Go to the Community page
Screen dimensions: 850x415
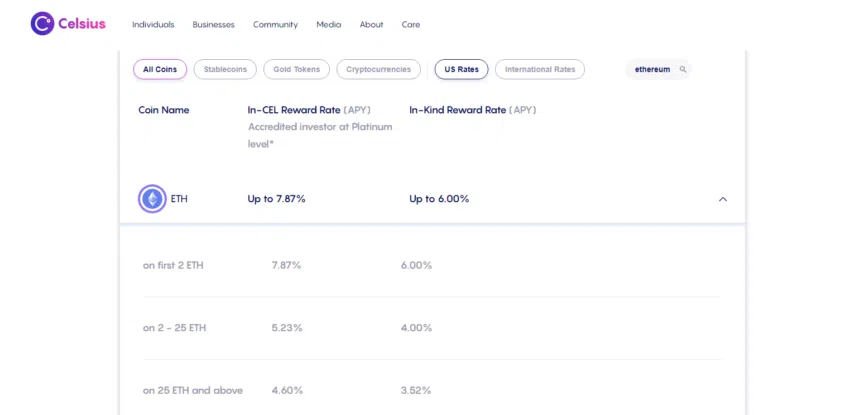coord(275,24)
